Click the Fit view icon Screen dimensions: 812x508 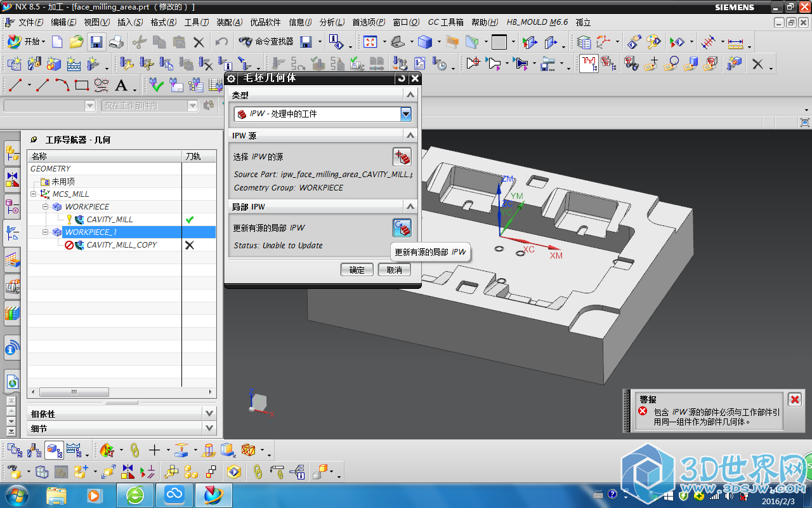coord(370,42)
